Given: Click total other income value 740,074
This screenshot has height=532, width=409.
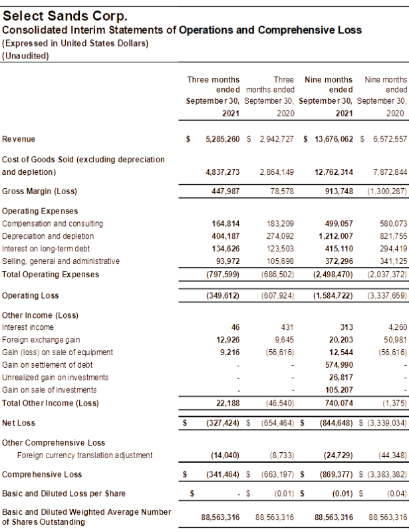Looking at the screenshot, I should tap(339, 404).
